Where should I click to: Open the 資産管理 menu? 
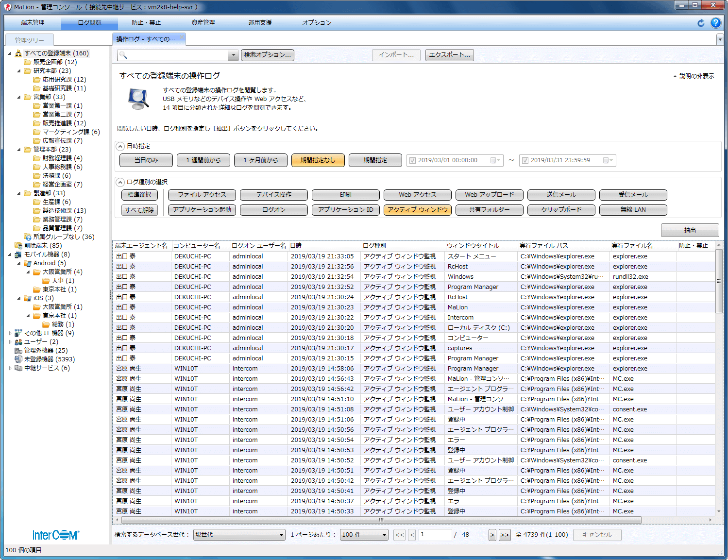pyautogui.click(x=203, y=23)
